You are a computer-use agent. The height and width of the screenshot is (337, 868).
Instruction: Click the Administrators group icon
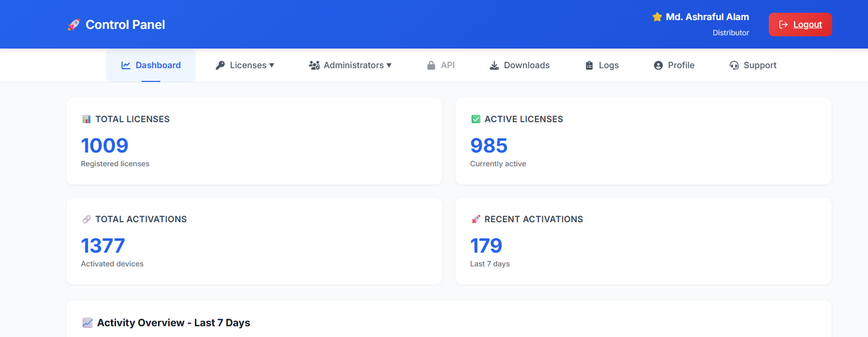pyautogui.click(x=314, y=66)
